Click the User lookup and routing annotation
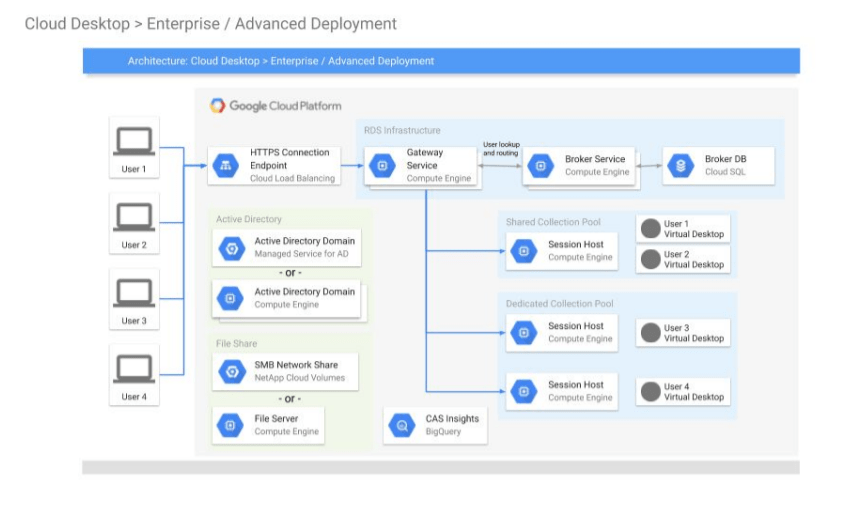Image resolution: width=860 pixels, height=519 pixels. (501, 149)
